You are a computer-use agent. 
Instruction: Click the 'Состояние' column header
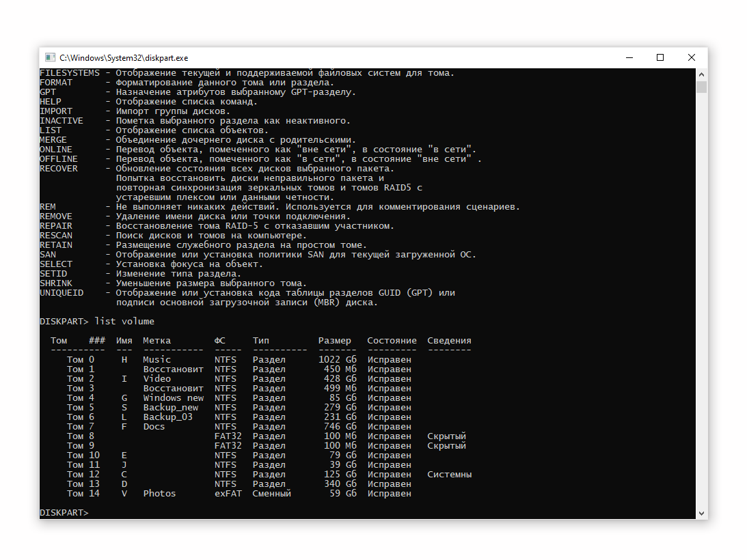[x=392, y=341]
